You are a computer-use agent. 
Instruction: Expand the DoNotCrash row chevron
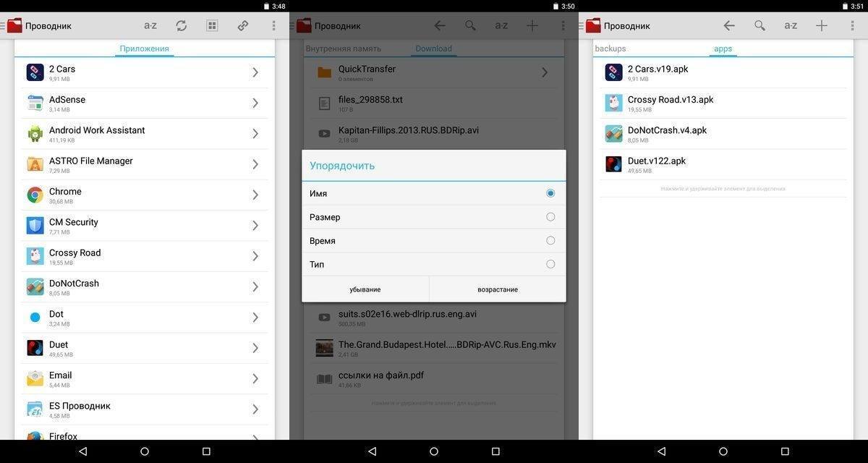point(255,286)
